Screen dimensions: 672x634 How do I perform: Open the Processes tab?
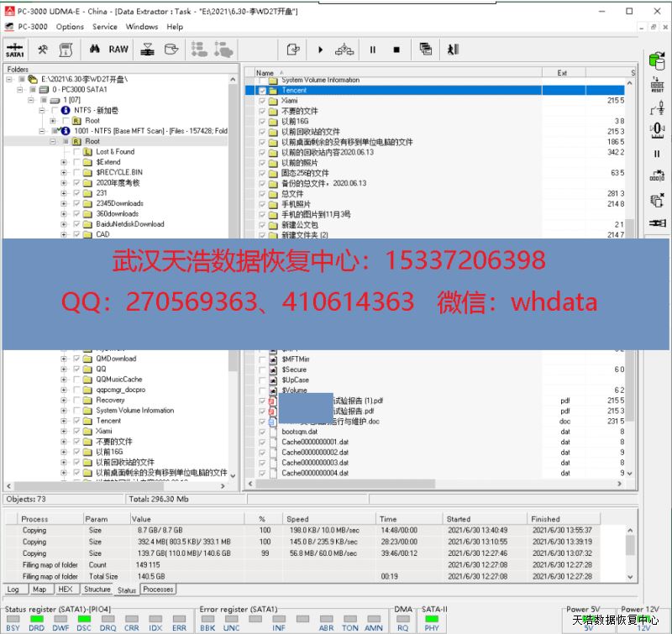click(x=158, y=589)
